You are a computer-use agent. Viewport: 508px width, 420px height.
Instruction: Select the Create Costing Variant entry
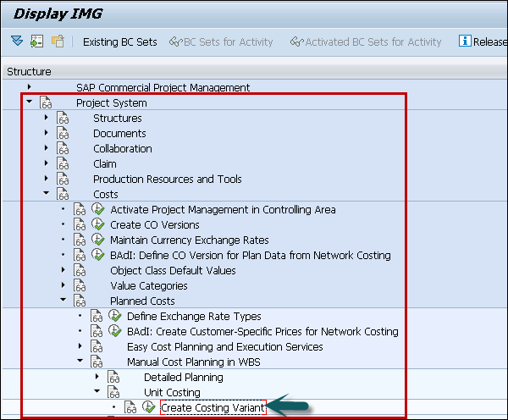tap(213, 408)
